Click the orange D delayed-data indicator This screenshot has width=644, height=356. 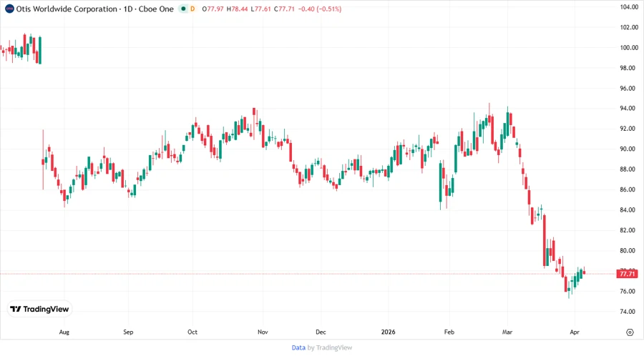[x=192, y=9]
